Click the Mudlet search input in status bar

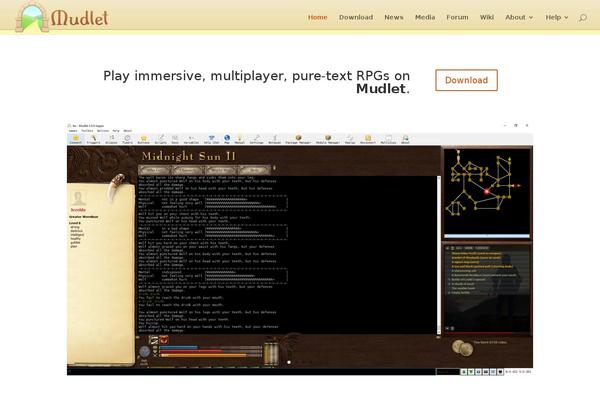(448, 372)
